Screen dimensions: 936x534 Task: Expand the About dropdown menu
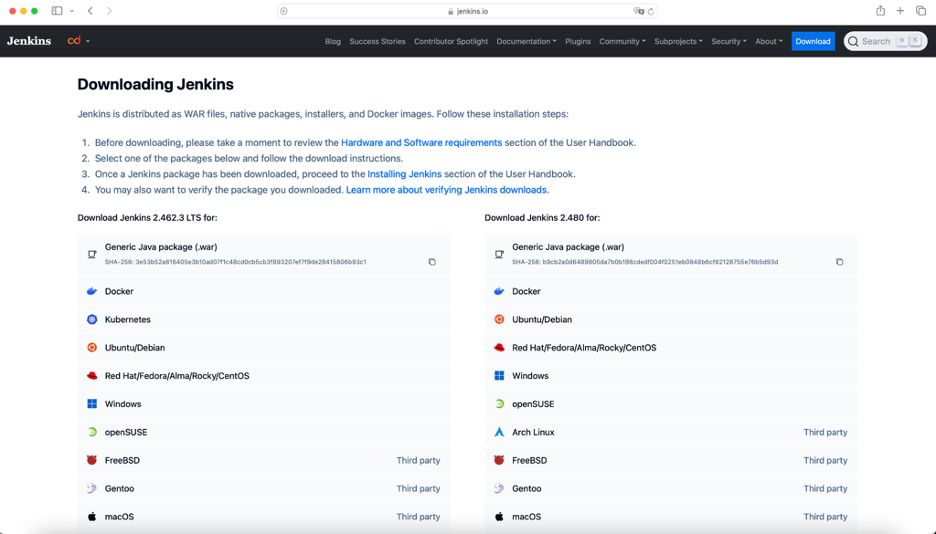click(768, 41)
